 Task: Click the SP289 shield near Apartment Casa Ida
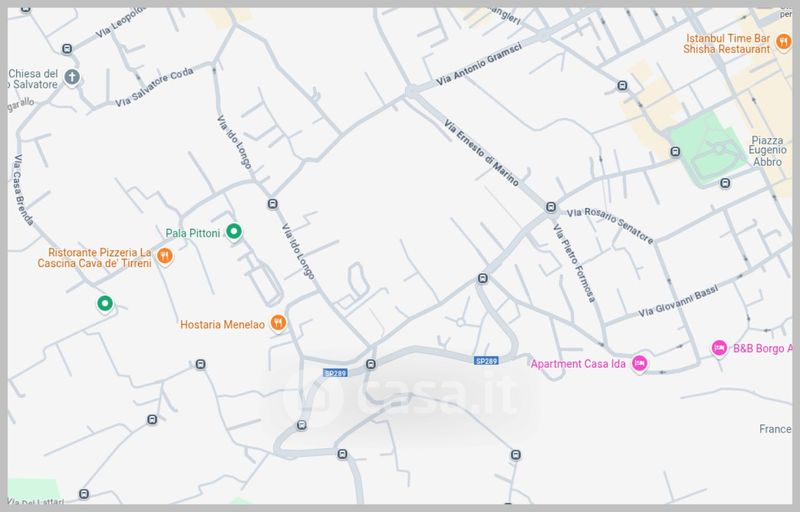(x=486, y=361)
